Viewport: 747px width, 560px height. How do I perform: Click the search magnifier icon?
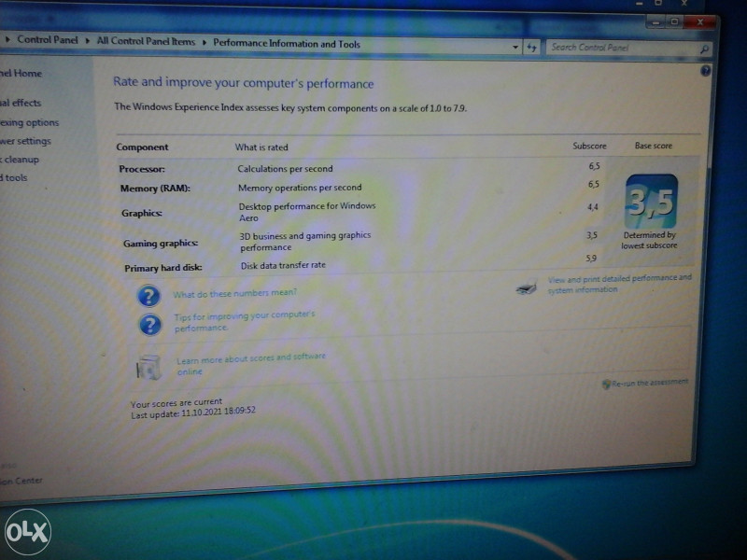tap(704, 49)
